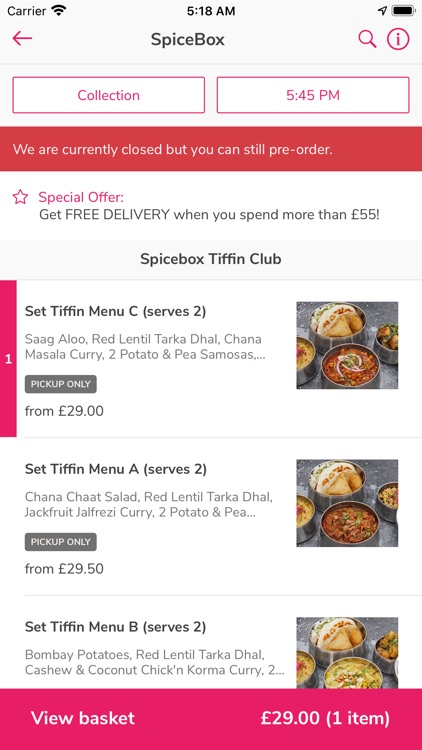
Task: Switch order type via Collection button
Action: click(109, 95)
